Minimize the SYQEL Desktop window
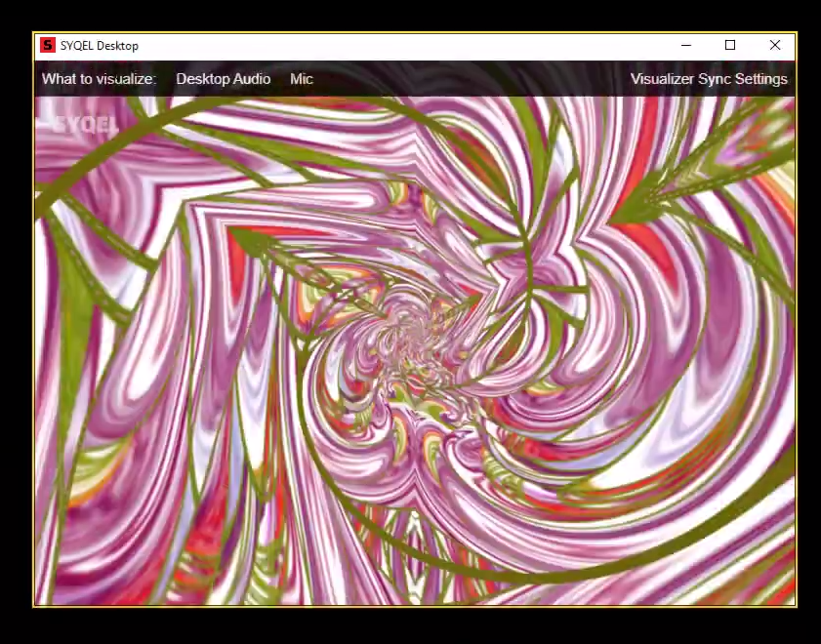The height and width of the screenshot is (644, 821). click(x=686, y=46)
